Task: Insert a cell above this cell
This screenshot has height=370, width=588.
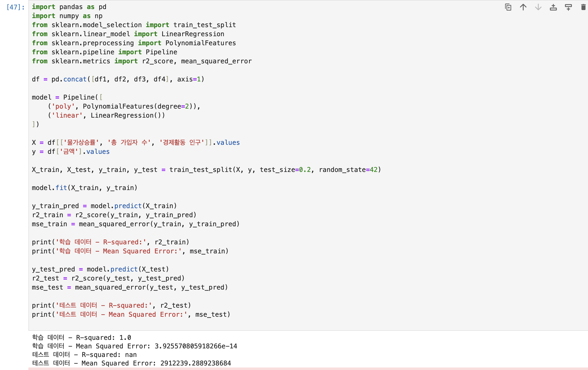Action: pyautogui.click(x=553, y=7)
